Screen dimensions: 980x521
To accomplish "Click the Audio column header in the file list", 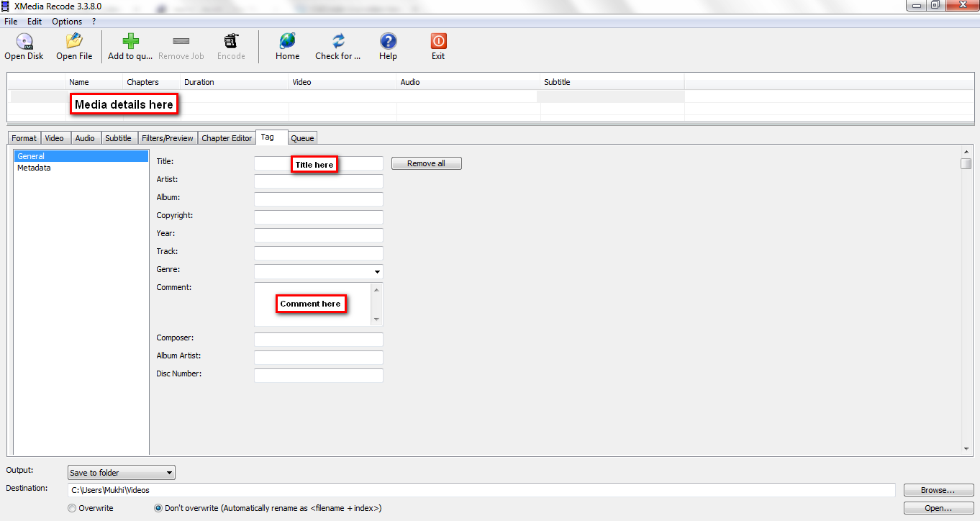I will (468, 82).
